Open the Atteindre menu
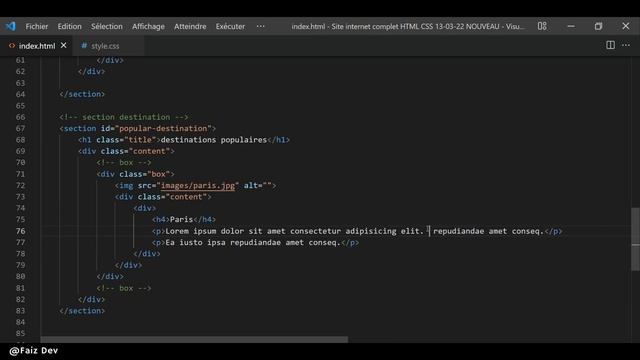This screenshot has height=360, width=640. point(190,26)
